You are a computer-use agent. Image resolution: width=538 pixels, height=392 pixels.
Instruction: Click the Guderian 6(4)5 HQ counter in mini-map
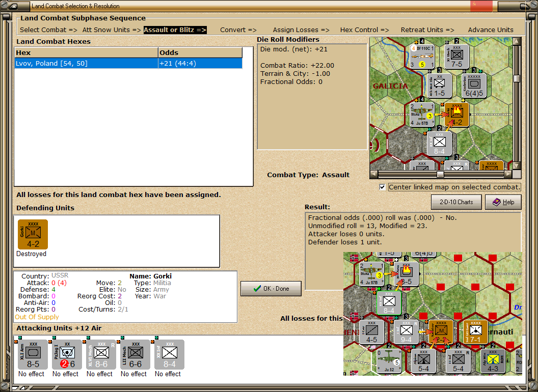(474, 86)
